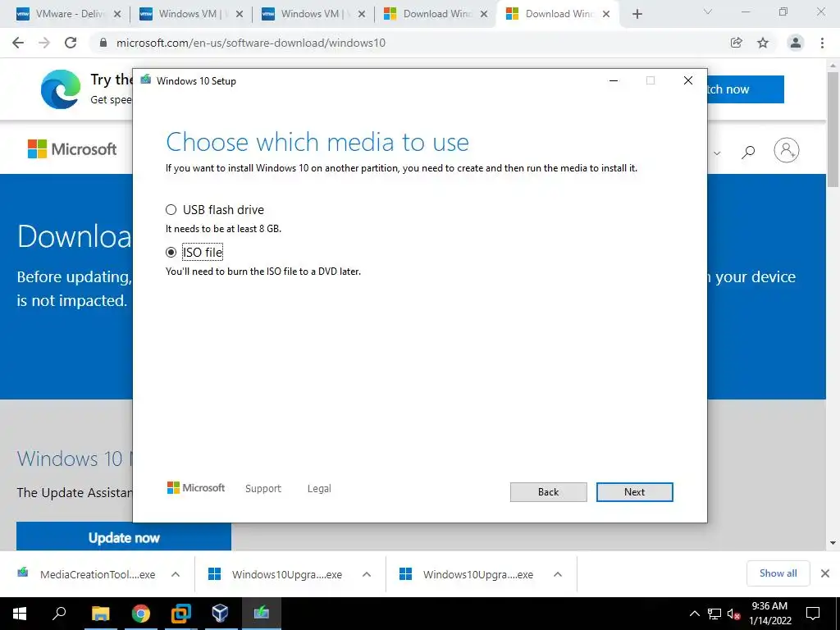Close the VMware - Deliver tab

click(x=117, y=14)
